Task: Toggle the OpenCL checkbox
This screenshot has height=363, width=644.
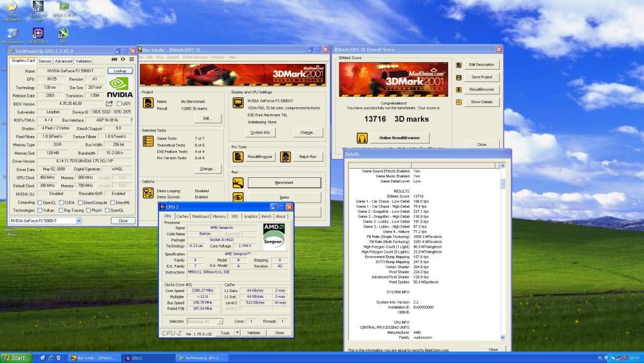Action: coord(40,202)
